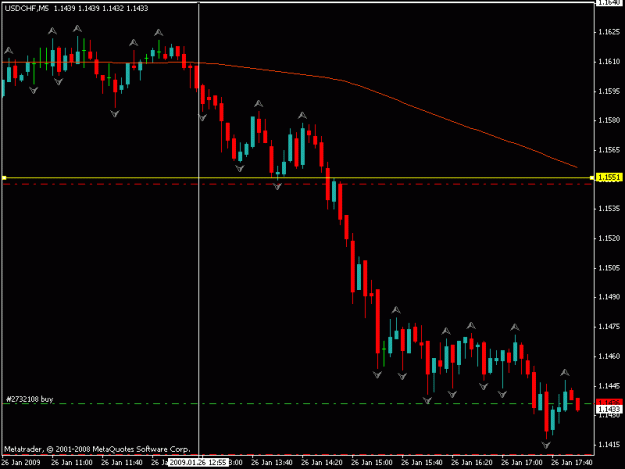Screen dimensions: 625x469
Task: Click the 1.1580 price scale label
Action: click(x=609, y=120)
